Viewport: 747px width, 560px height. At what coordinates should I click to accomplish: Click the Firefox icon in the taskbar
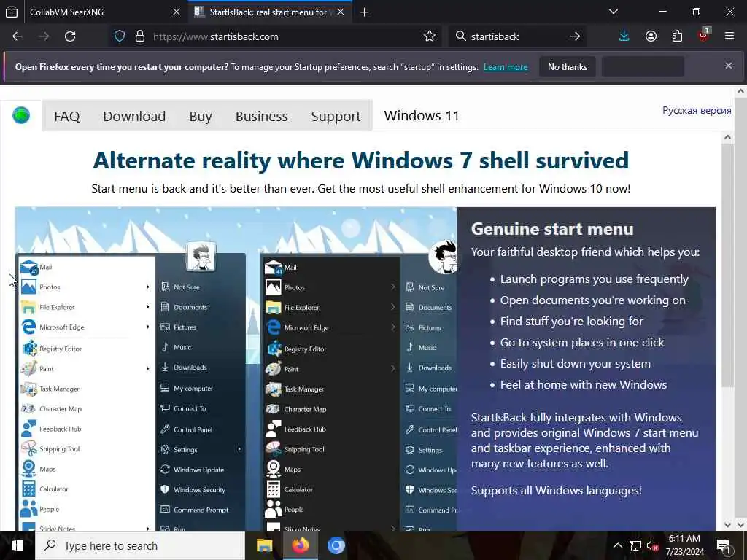[300, 545]
